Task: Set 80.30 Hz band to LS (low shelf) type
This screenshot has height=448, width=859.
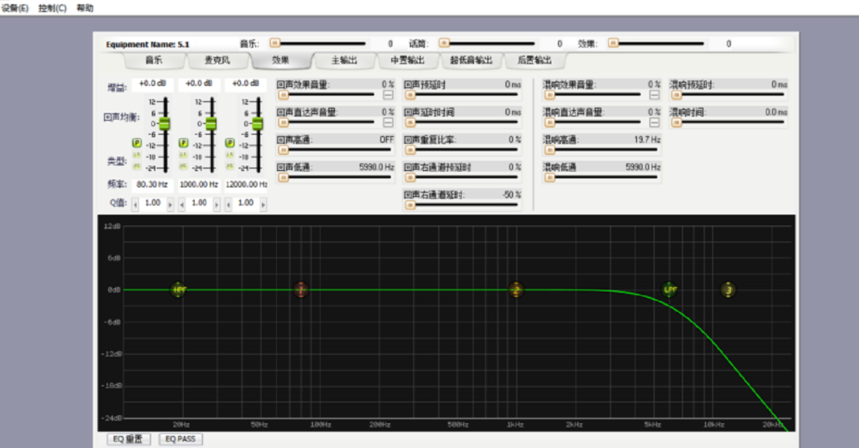Action: 137,156
